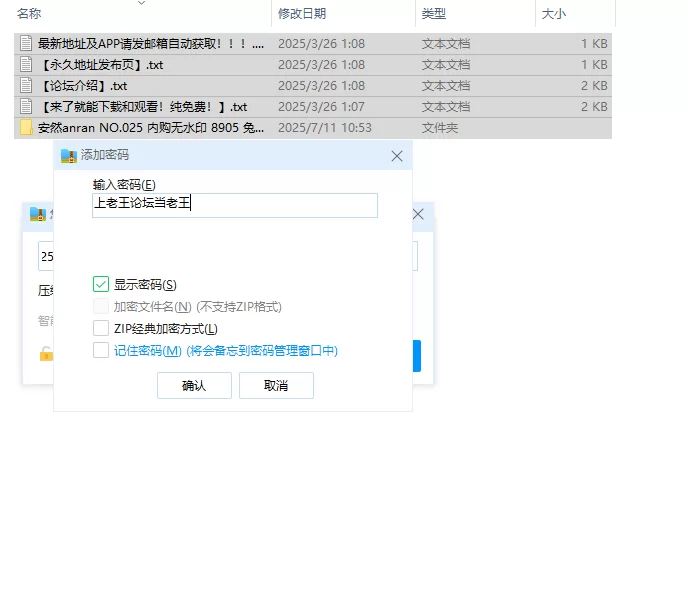Click the blue button edge in background window
This screenshot has width=688, height=613.
coord(417,356)
